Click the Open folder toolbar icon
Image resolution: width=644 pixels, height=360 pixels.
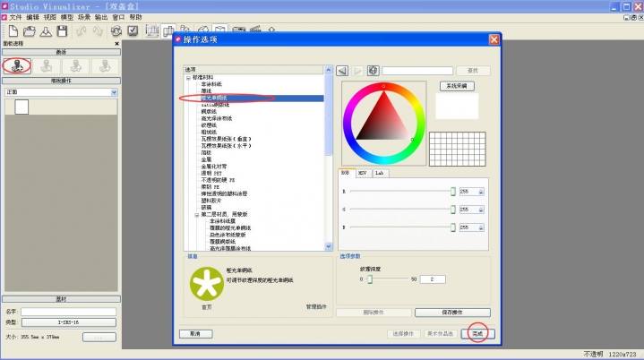tap(27, 31)
